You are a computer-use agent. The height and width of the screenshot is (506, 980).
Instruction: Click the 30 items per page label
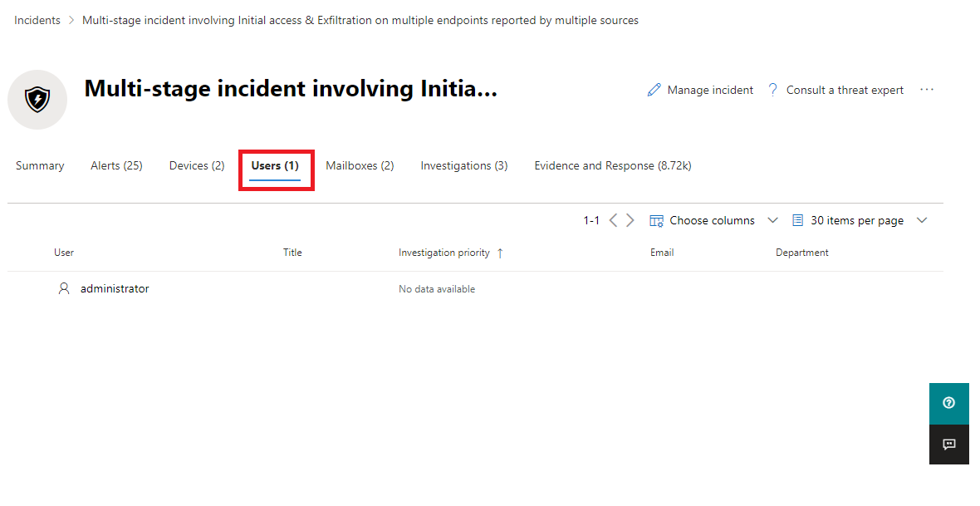pos(857,220)
